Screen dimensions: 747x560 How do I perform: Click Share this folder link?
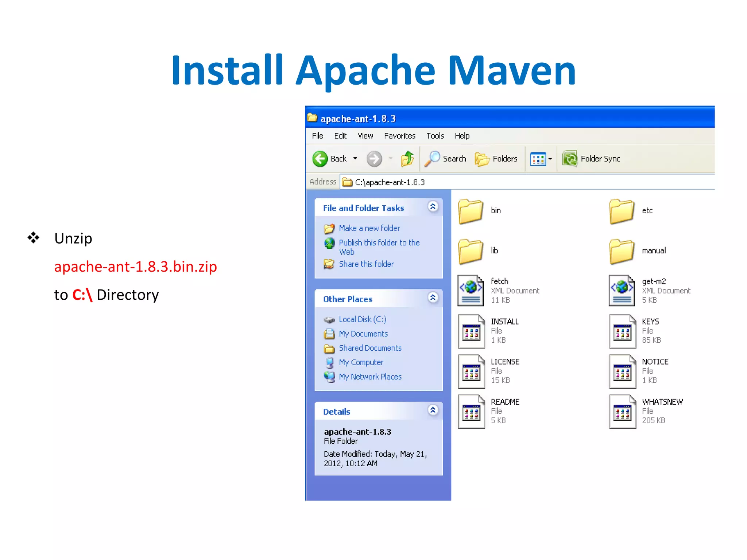click(x=366, y=264)
